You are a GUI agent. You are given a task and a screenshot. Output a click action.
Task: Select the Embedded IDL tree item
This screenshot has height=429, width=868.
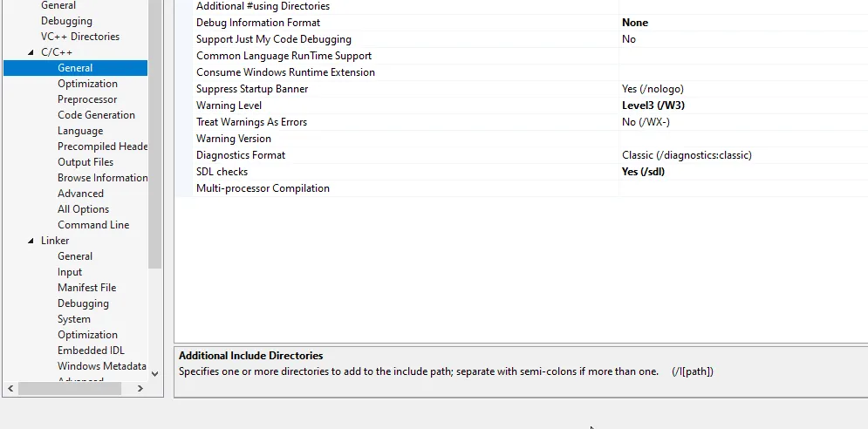pyautogui.click(x=91, y=351)
